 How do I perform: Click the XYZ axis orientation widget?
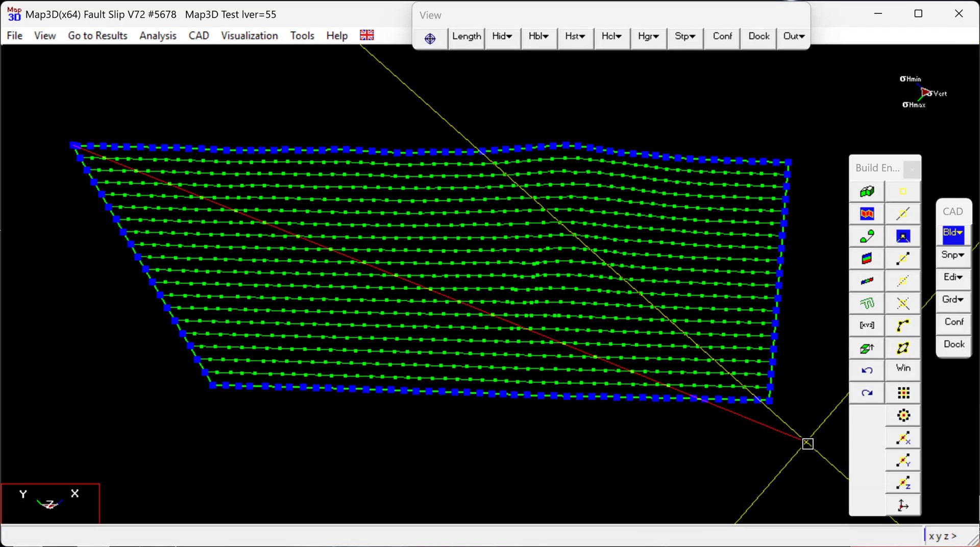tap(50, 503)
